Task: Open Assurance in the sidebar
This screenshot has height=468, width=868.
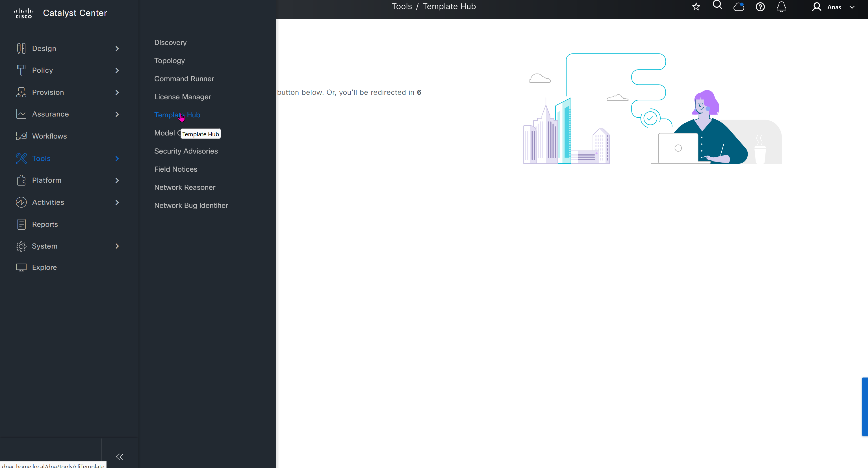Action: 50,114
